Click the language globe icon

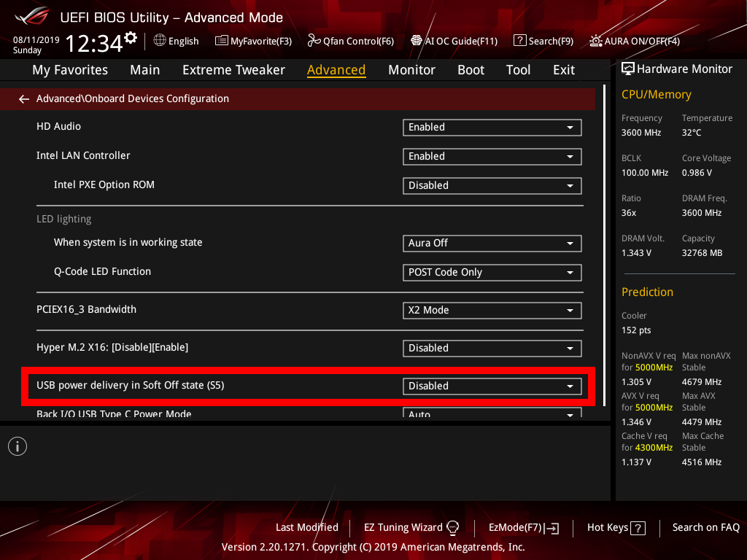pyautogui.click(x=160, y=41)
